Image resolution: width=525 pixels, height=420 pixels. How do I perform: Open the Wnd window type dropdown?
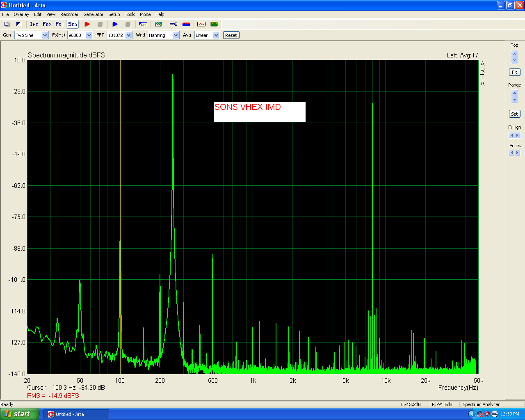(x=176, y=35)
